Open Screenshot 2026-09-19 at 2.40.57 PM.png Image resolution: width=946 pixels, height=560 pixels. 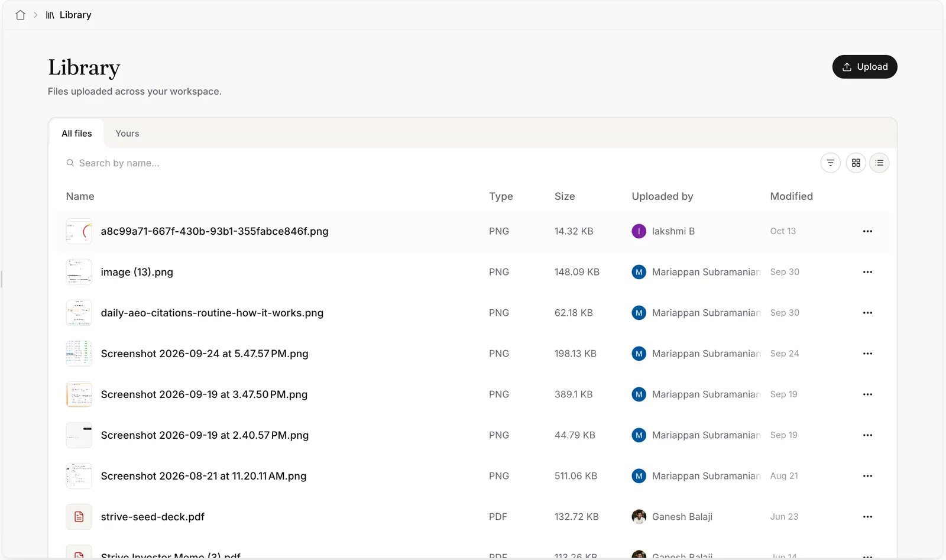click(205, 435)
